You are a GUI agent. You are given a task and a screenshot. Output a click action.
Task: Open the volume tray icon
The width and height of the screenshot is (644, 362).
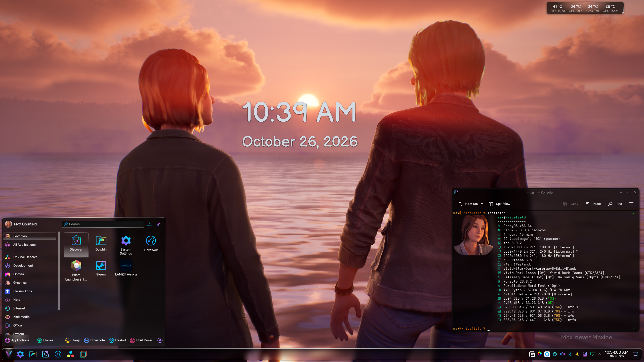point(562,354)
